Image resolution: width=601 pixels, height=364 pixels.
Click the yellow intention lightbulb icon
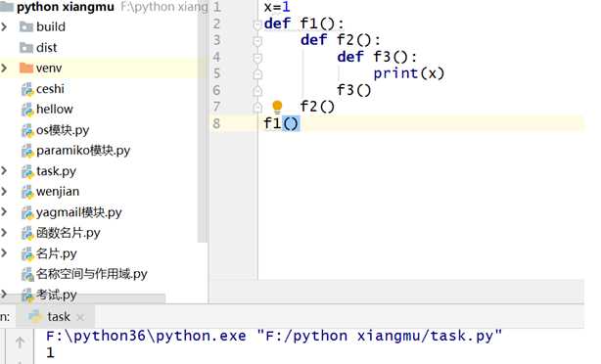coord(277,107)
